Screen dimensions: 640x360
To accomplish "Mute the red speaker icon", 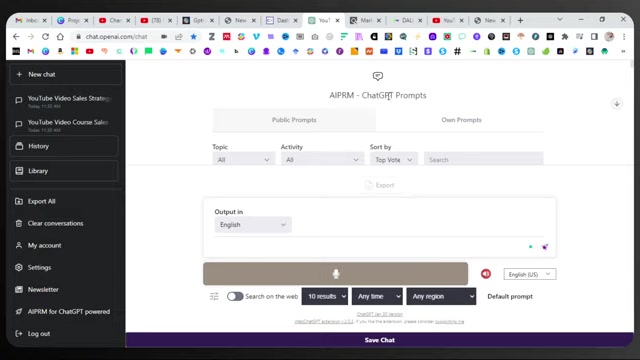I will [x=486, y=274].
